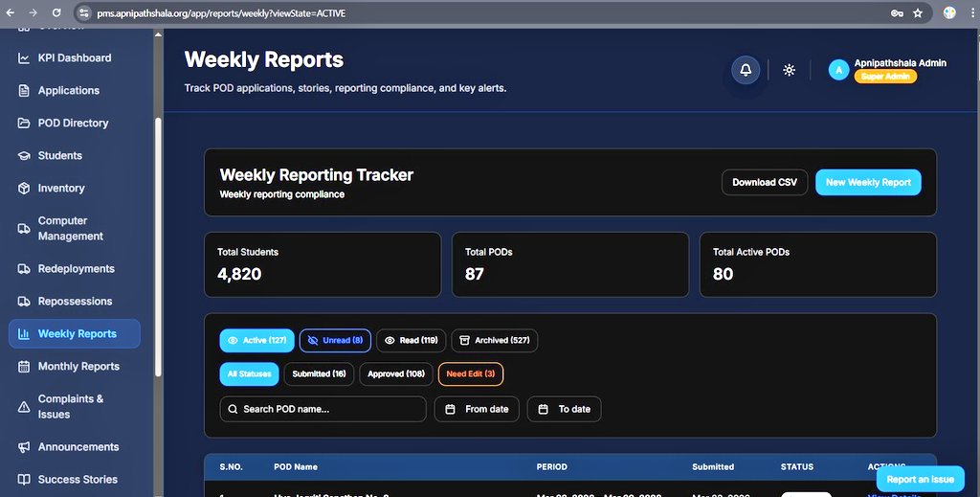The height and width of the screenshot is (497, 980).
Task: Click the Applications document icon
Action: [24, 91]
